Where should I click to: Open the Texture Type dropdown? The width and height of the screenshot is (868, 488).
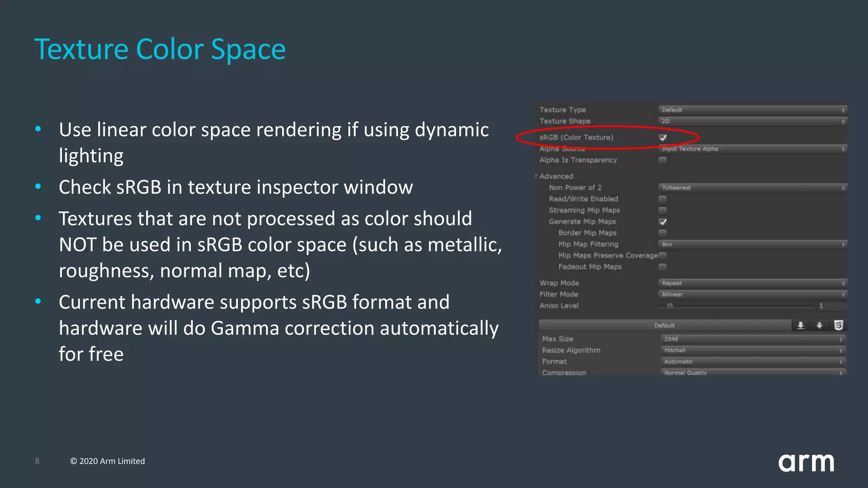[752, 110]
